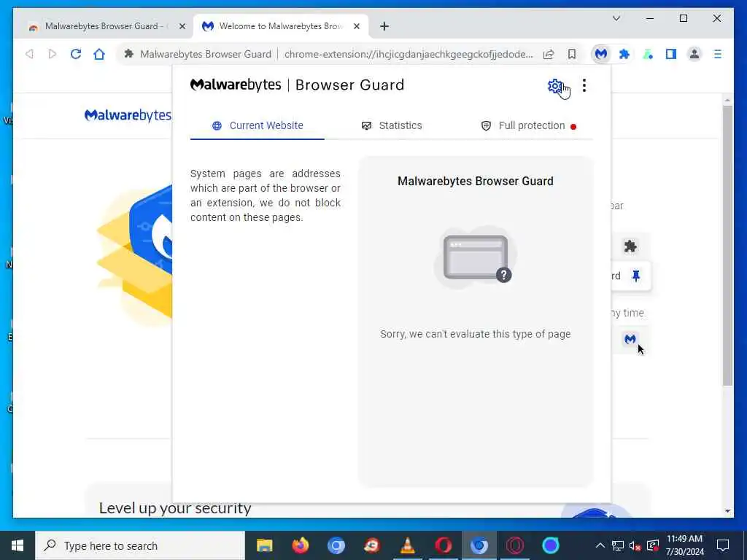Open Browser Guard settings gear
Screen dimensions: 747x560
click(x=554, y=86)
